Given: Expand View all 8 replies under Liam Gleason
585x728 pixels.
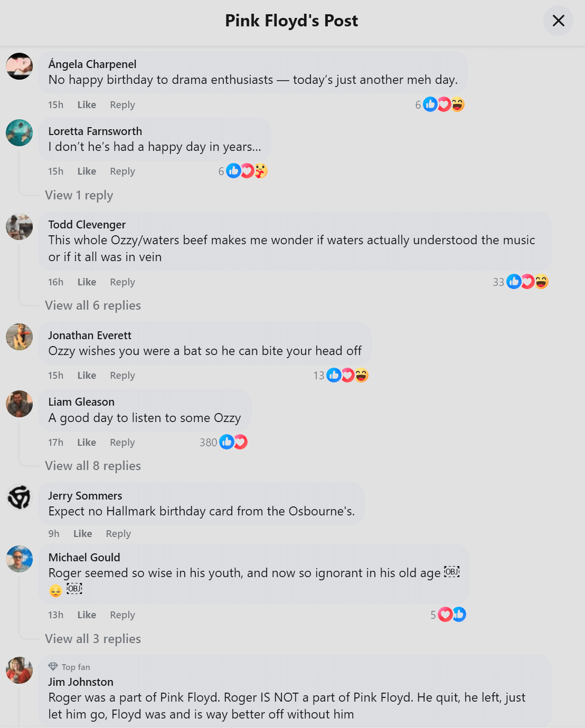Looking at the screenshot, I should [93, 466].
